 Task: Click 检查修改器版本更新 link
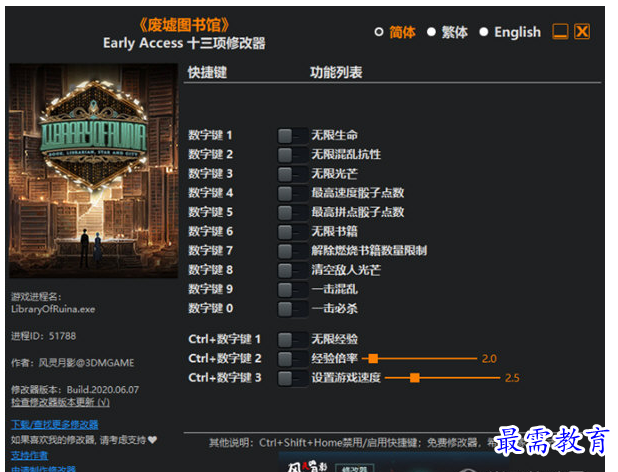coord(60,402)
